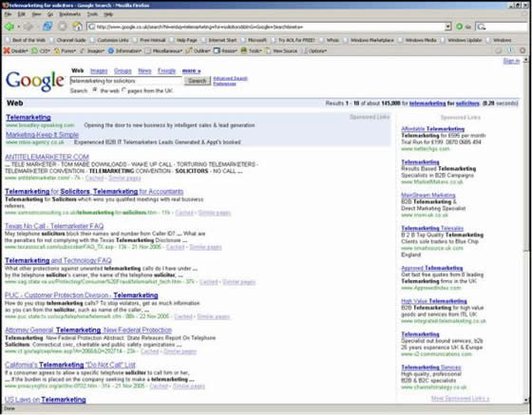Viewport: 532px width, 415px height.
Task: Reload the page with the Refresh icon
Action: [x=47, y=27]
